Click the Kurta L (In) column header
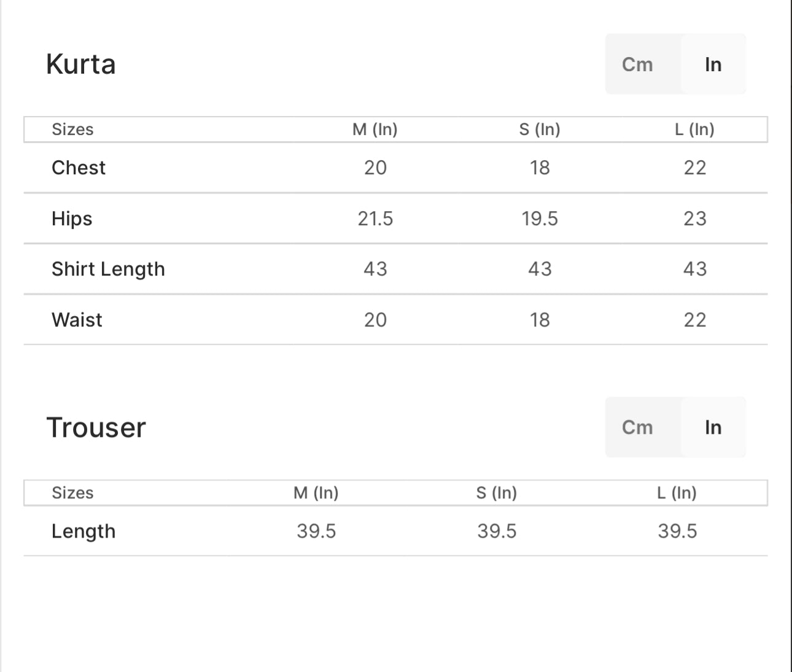792x672 pixels. [x=694, y=129]
